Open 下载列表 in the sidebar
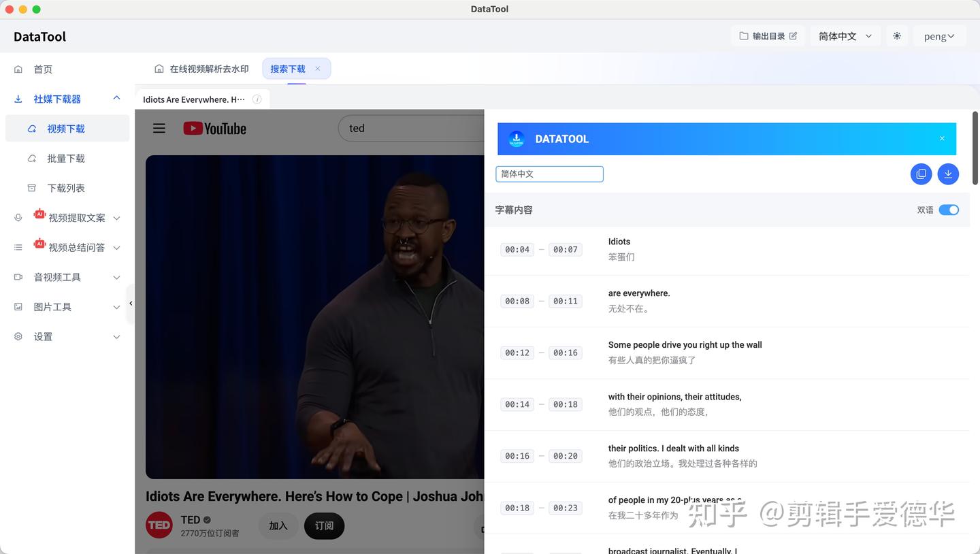Screen dimensions: 980x554 (67, 188)
